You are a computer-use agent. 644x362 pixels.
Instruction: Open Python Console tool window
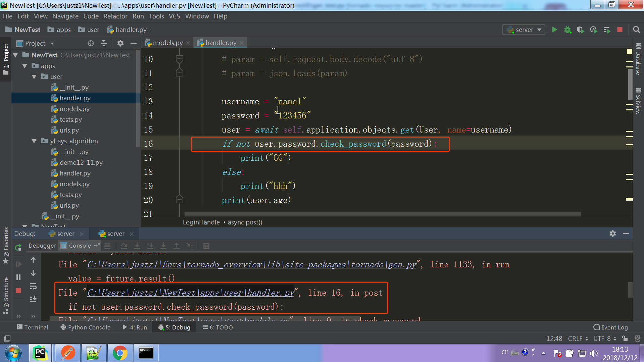tap(85, 327)
